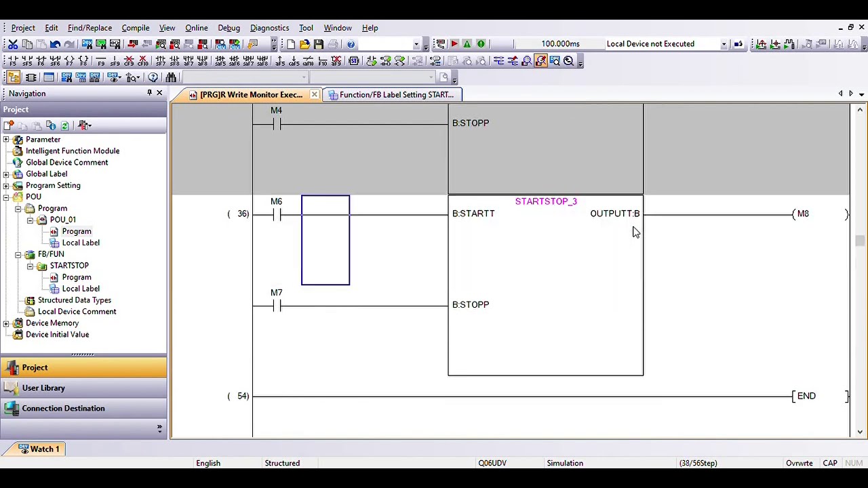The height and width of the screenshot is (488, 868).
Task: Click the refresh icon in Navigation panel
Action: 64,125
